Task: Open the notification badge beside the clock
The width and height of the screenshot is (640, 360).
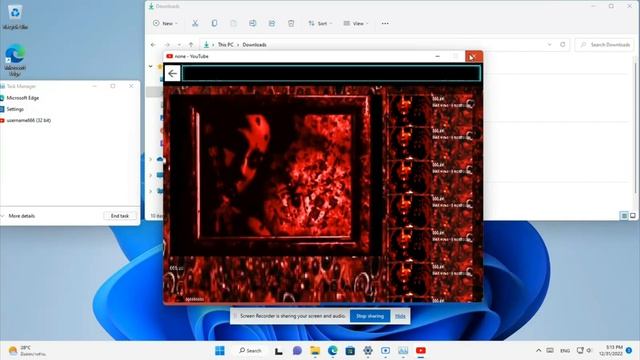Action: point(629,351)
